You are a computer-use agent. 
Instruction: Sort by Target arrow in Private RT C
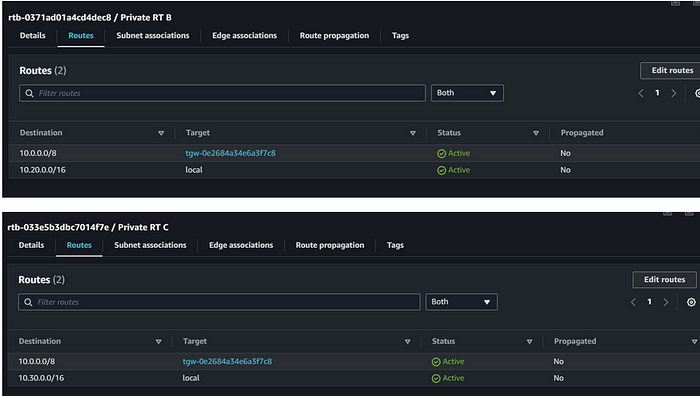407,342
